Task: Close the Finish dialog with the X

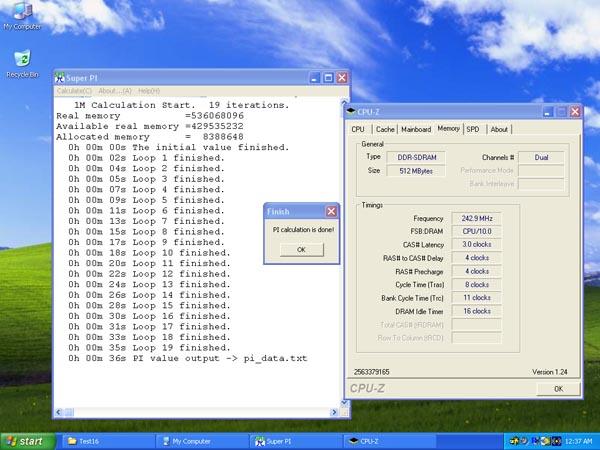Action: pos(331,211)
